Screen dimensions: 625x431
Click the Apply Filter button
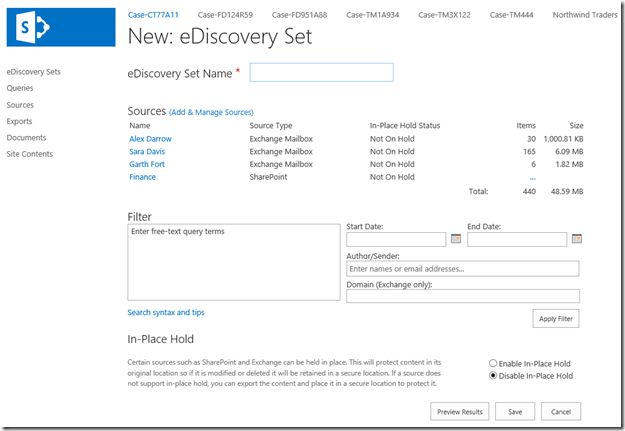[x=556, y=319]
